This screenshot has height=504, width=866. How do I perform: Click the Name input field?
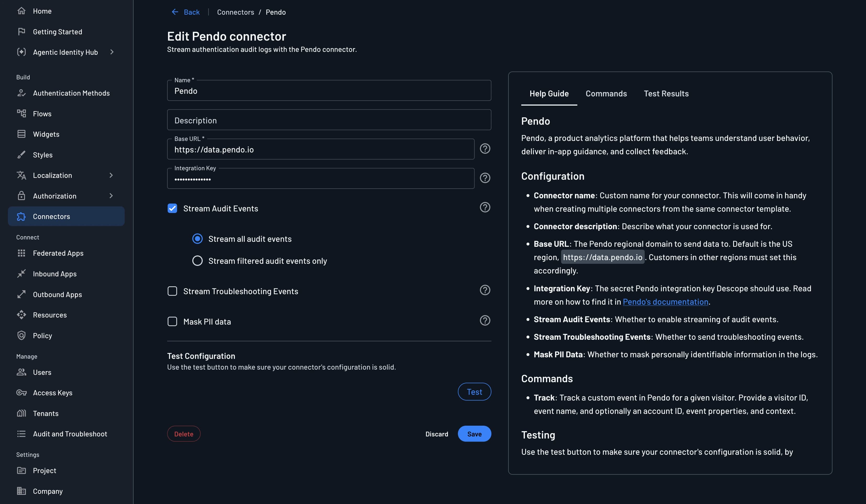[x=329, y=91]
